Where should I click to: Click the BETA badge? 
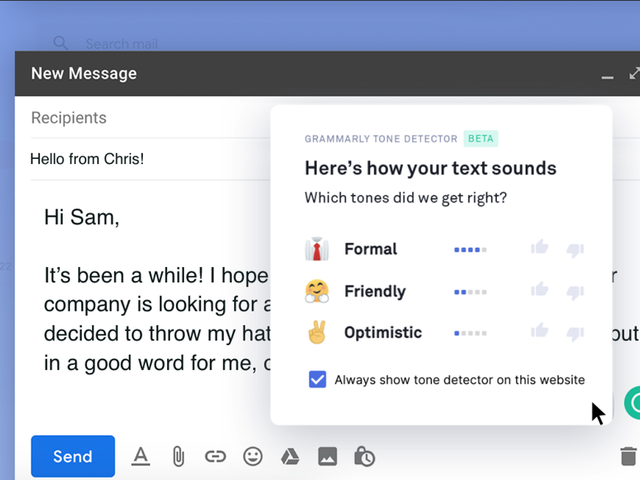(x=481, y=139)
